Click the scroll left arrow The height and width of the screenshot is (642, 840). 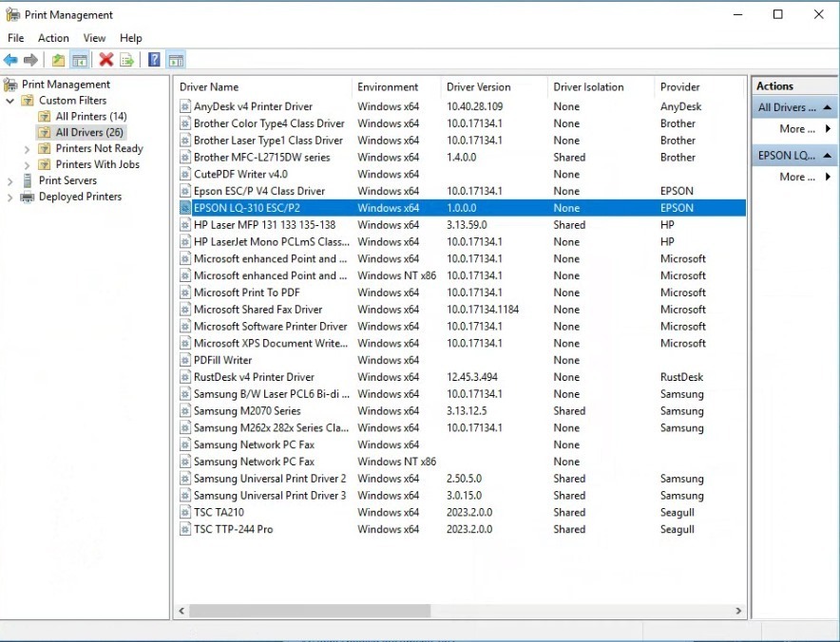coord(181,611)
